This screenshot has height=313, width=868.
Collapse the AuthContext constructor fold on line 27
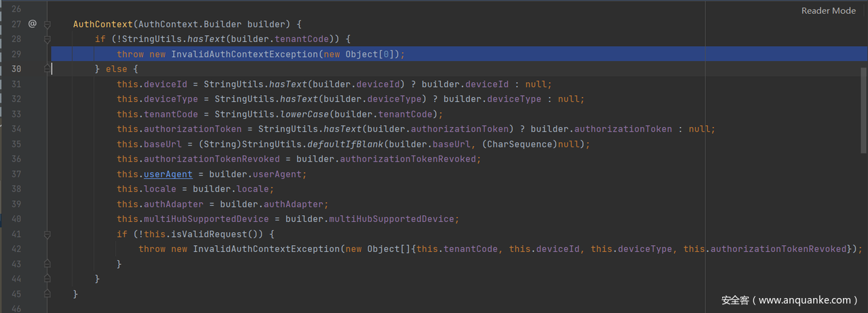click(x=47, y=24)
